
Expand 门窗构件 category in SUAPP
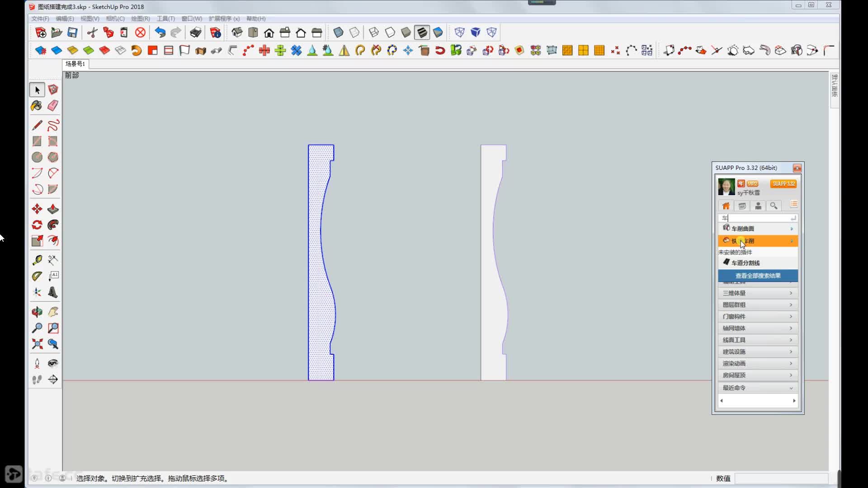[758, 316]
